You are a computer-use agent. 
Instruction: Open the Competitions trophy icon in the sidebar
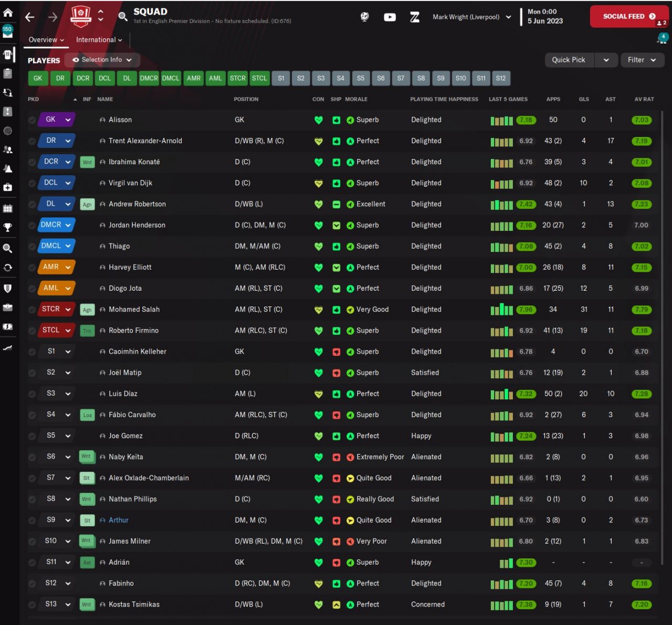tap(8, 228)
